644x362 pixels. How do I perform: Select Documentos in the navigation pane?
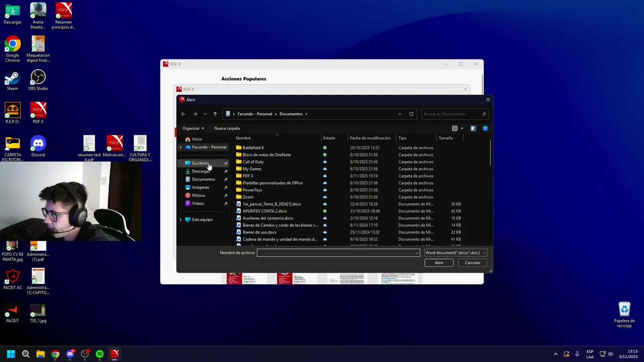[203, 179]
